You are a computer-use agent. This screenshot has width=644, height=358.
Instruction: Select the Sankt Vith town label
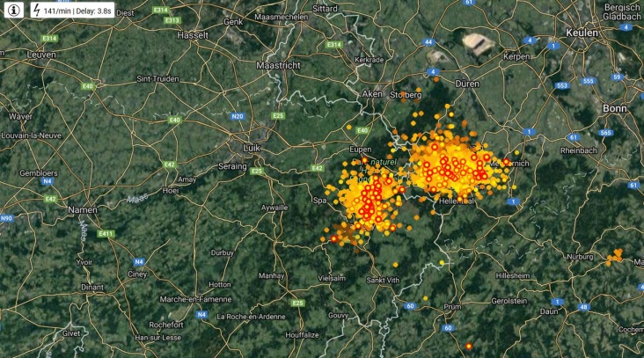pos(383,280)
